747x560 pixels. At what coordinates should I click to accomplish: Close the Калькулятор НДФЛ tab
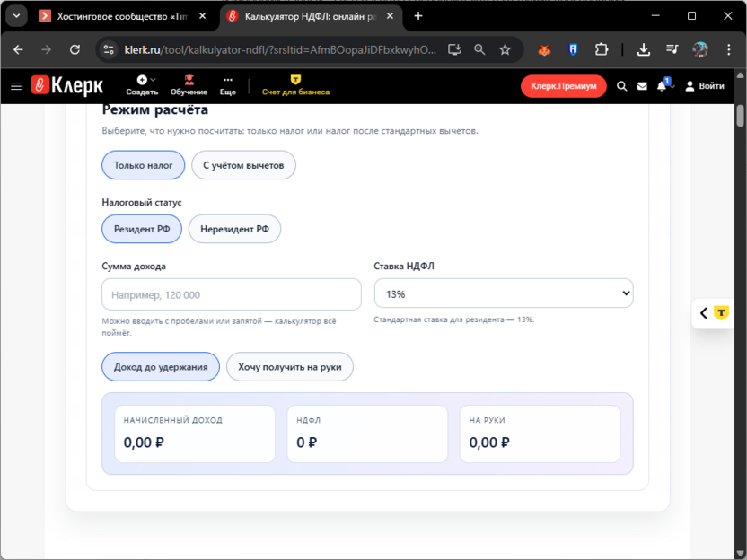click(x=390, y=16)
